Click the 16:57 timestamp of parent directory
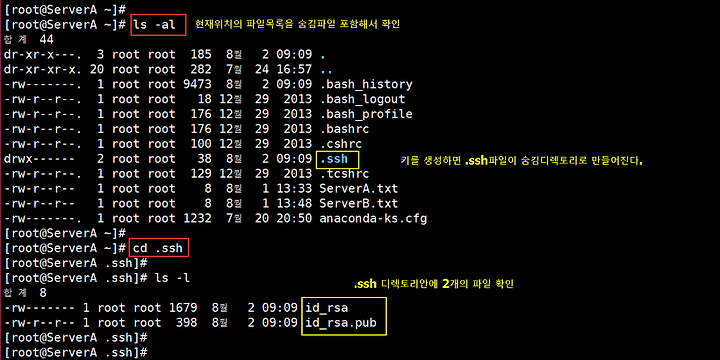720x360 pixels. click(x=294, y=70)
